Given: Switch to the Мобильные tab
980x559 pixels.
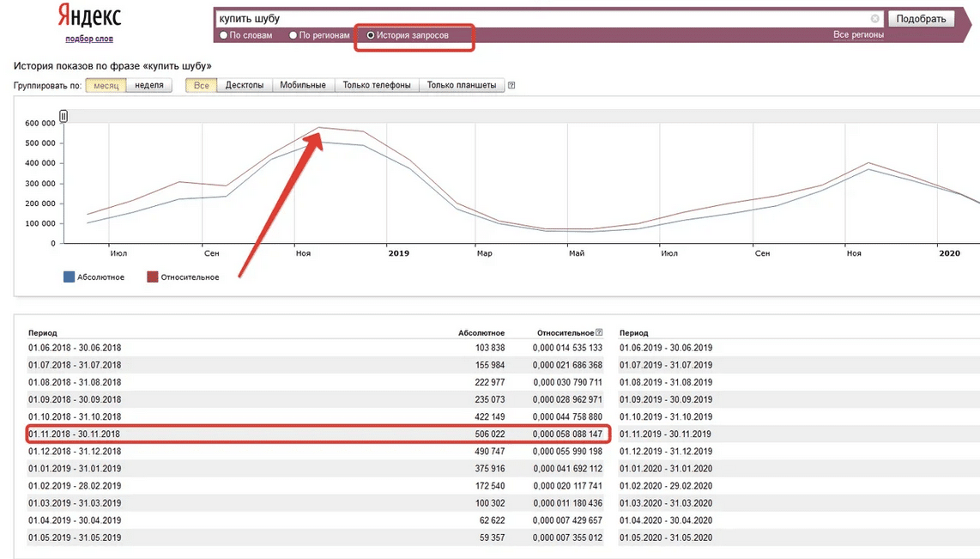Looking at the screenshot, I should pyautogui.click(x=303, y=86).
